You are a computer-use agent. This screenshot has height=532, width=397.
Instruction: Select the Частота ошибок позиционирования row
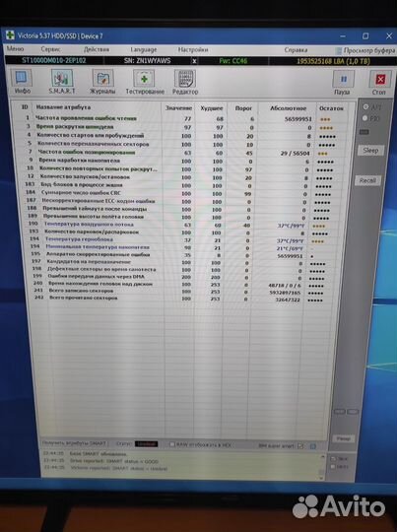pyautogui.click(x=181, y=153)
